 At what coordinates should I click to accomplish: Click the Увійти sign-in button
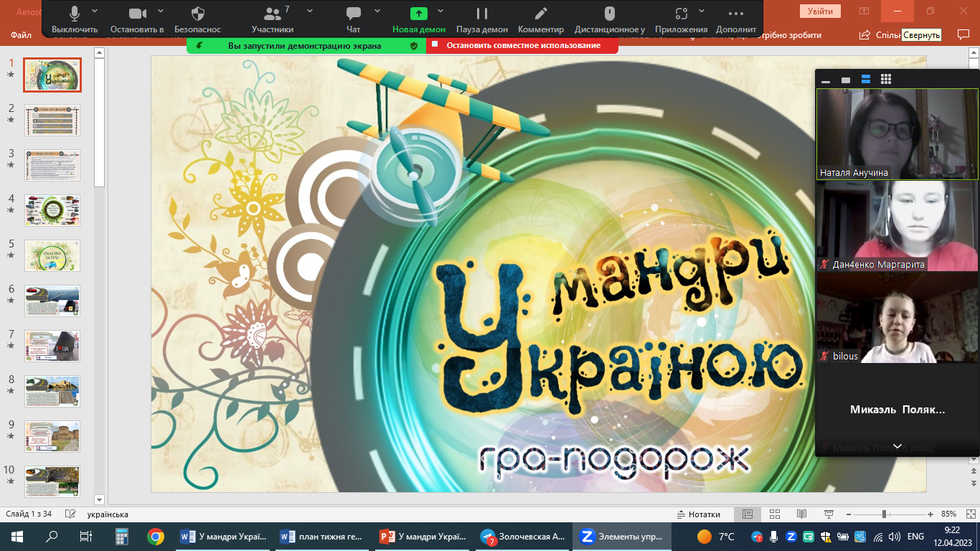820,11
